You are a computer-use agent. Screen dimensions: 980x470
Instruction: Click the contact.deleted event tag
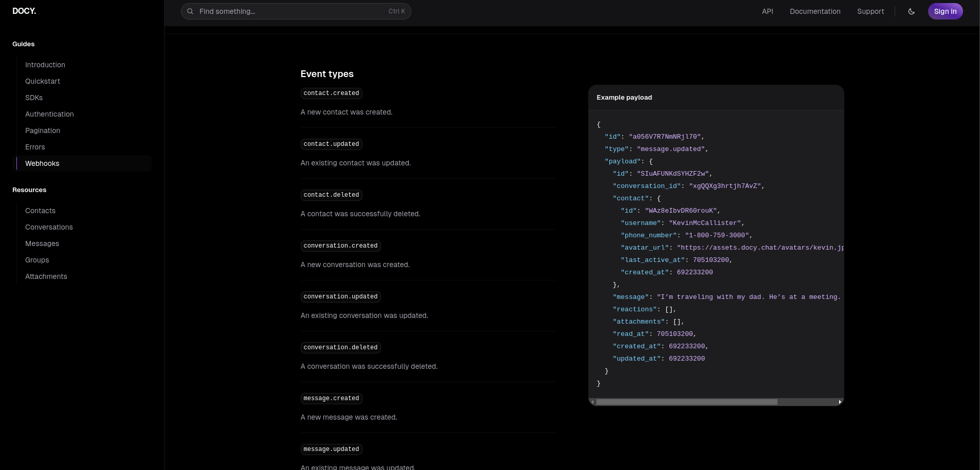(x=331, y=195)
